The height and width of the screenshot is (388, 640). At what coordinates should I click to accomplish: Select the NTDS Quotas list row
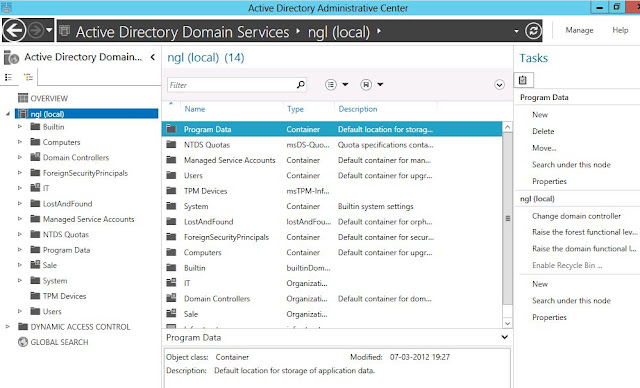pyautogui.click(x=332, y=145)
